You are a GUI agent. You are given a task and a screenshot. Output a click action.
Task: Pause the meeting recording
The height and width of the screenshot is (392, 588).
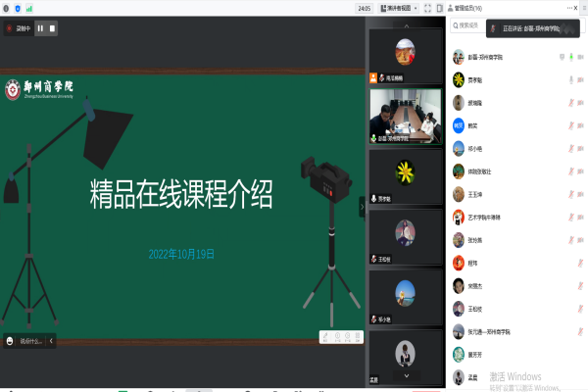(x=40, y=28)
